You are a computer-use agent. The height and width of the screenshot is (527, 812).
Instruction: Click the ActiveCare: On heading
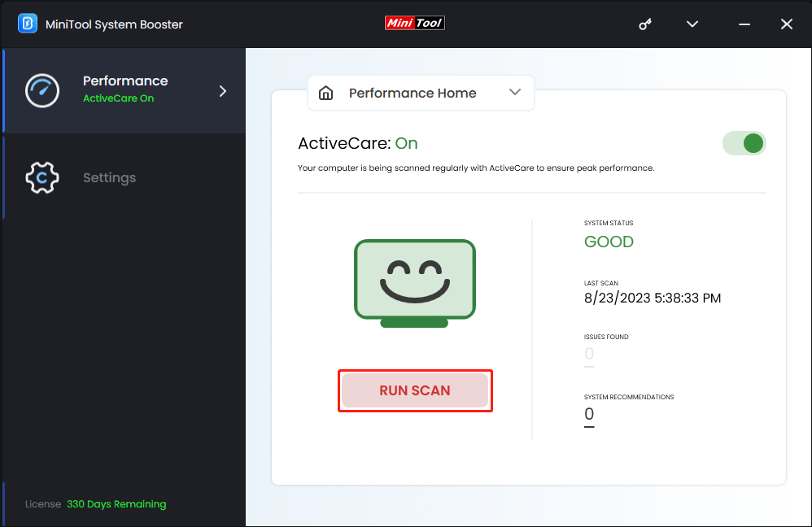point(358,143)
